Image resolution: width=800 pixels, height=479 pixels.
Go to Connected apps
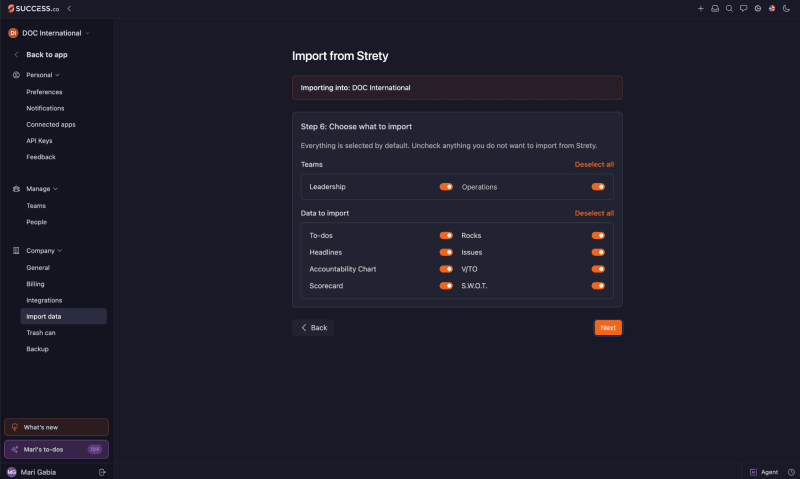pyautogui.click(x=51, y=124)
